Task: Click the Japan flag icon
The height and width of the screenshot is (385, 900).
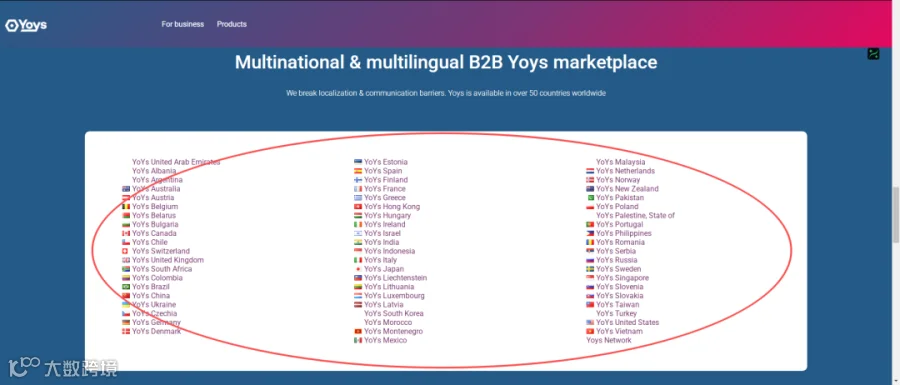Action: pos(358,269)
